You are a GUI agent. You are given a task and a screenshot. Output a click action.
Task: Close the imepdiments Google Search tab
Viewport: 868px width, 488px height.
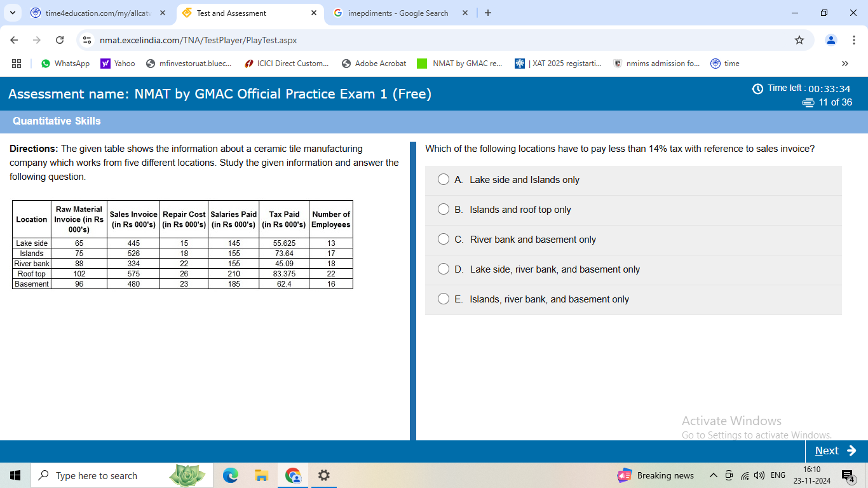tap(465, 13)
